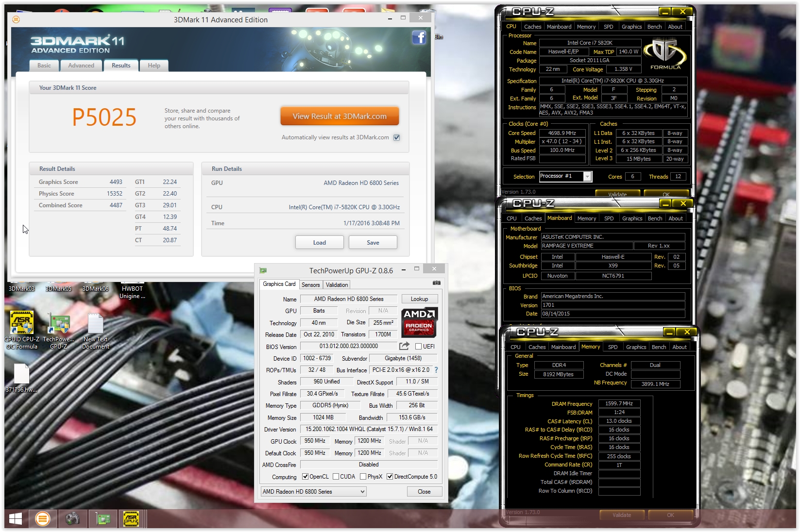800x532 pixels.
Task: Open the HWBOT Unigine desktop shortcut
Action: pyautogui.click(x=132, y=292)
